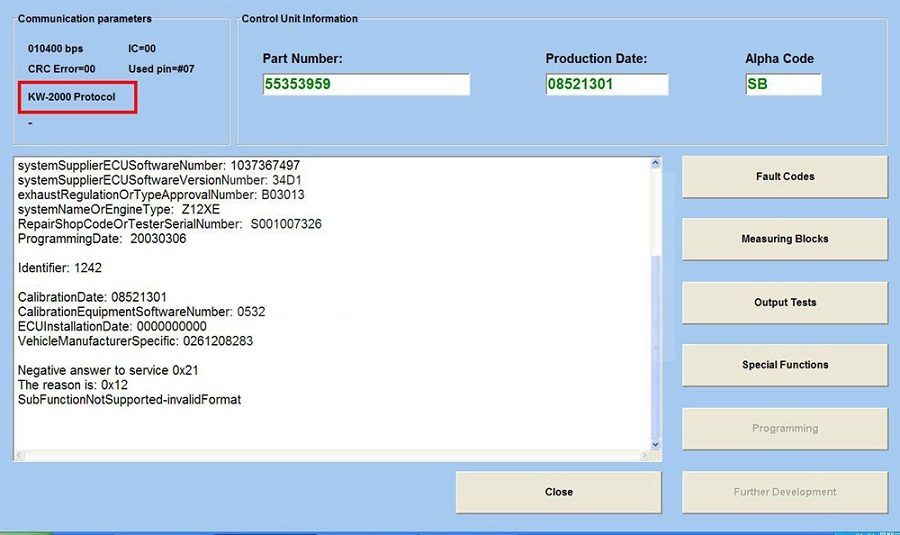The height and width of the screenshot is (535, 900).
Task: Click the Part Number field
Action: pos(365,85)
